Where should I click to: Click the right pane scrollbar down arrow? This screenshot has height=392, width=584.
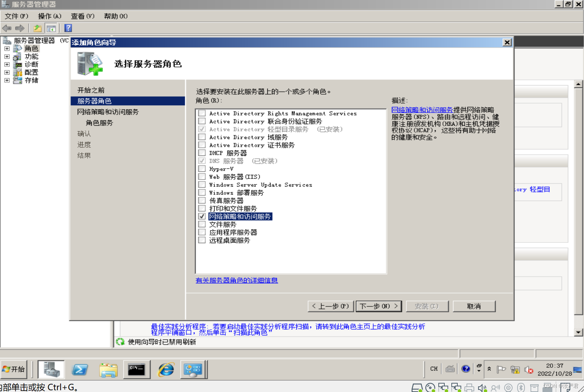(x=578, y=332)
